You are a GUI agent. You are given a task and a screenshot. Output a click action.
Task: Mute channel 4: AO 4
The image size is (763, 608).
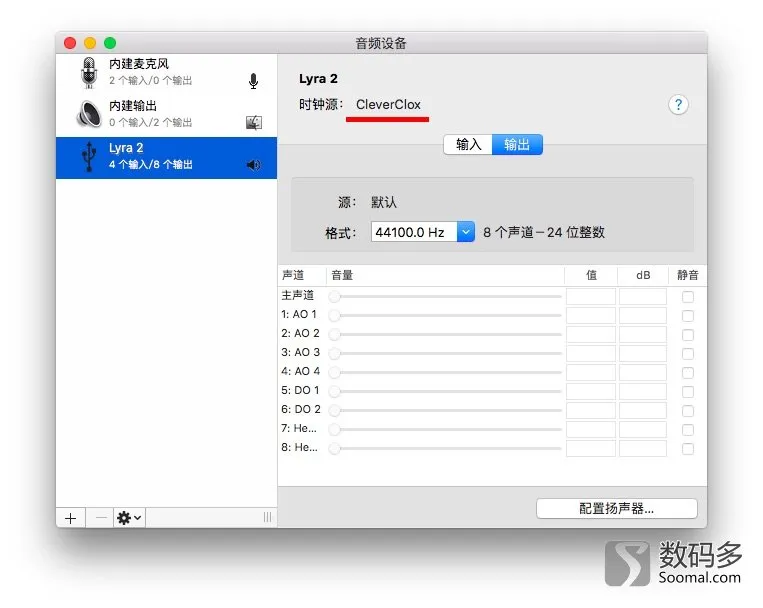688,372
